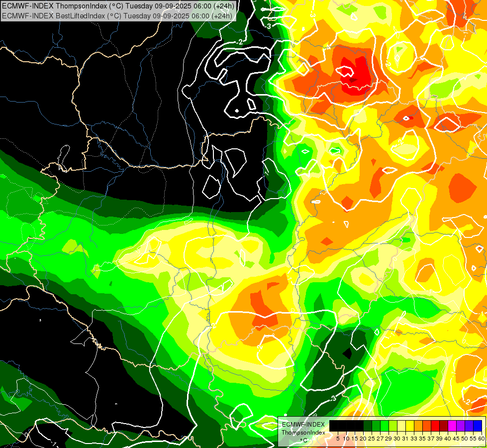Select the dark red 39–40 legend swatch
487x448 pixels.
[444, 426]
